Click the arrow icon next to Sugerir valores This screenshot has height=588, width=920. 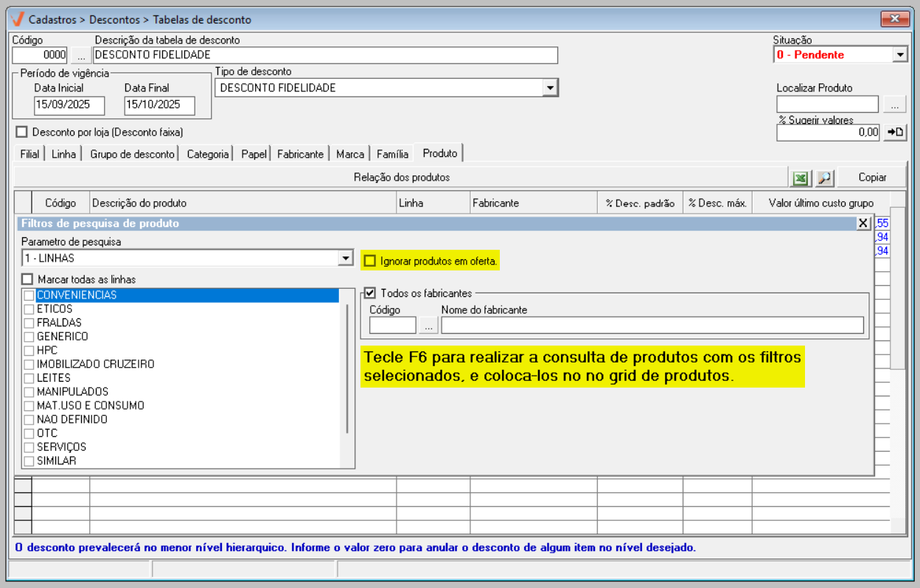895,133
